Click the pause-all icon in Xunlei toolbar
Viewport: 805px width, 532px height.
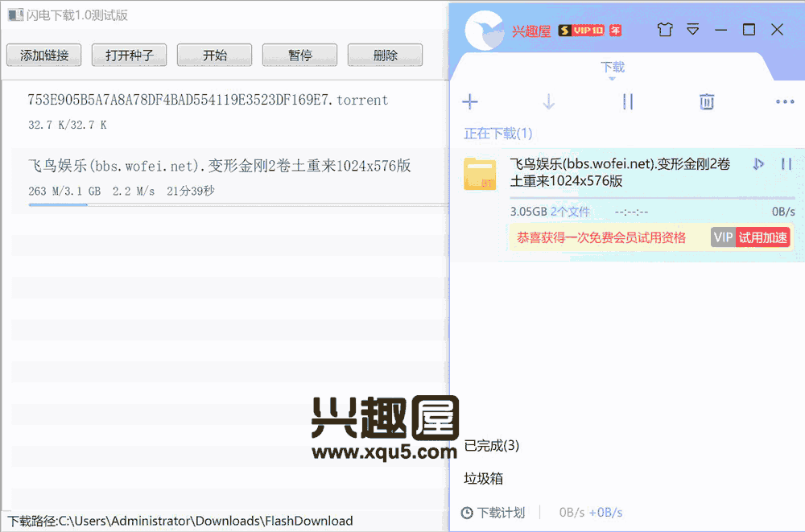(x=627, y=101)
